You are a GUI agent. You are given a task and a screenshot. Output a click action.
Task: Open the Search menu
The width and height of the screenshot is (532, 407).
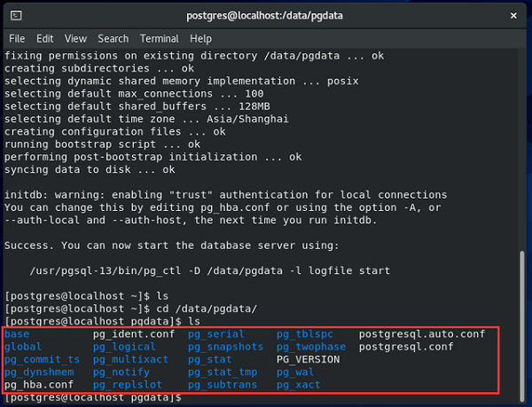[x=113, y=39]
